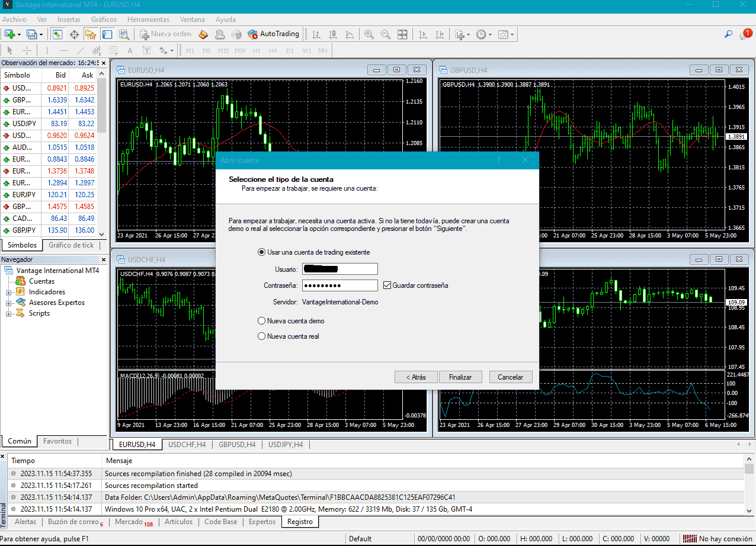Open the MetaEditor book icon
The width and height of the screenshot is (756, 546).
(x=203, y=34)
